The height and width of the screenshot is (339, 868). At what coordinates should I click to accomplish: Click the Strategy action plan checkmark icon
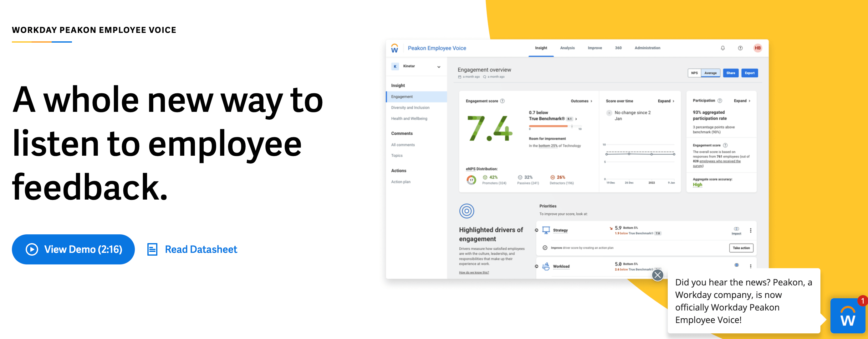545,248
